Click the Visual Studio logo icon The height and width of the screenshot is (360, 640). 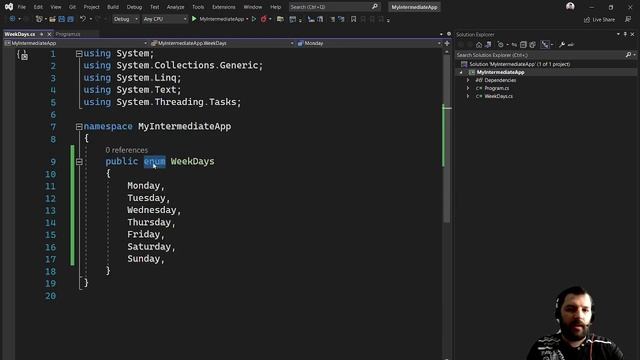[x=9, y=7]
